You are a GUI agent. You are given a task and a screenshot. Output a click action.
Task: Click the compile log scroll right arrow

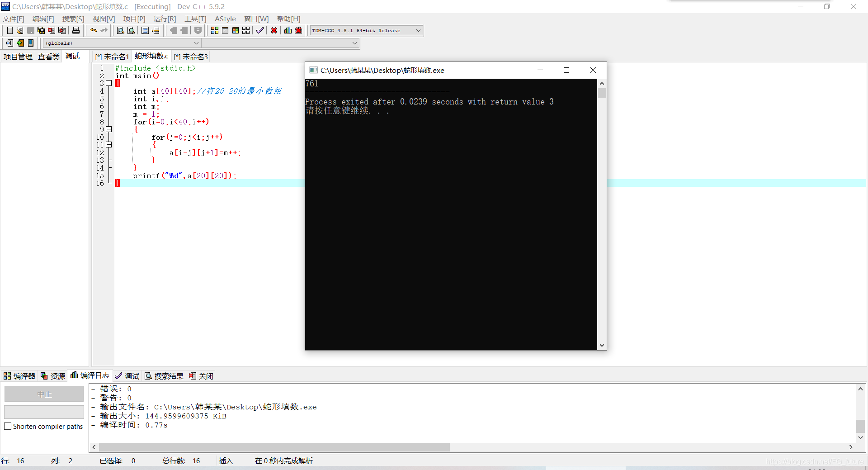(x=851, y=447)
